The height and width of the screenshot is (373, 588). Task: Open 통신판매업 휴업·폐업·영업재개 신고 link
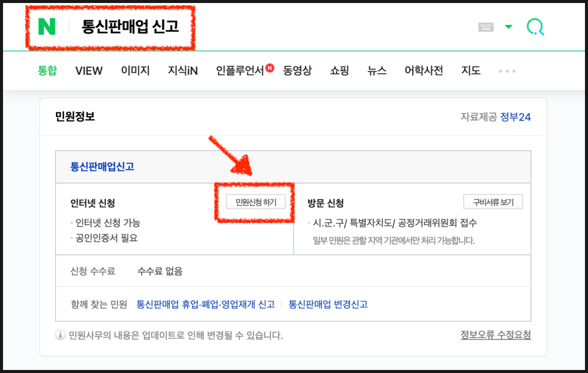206,304
